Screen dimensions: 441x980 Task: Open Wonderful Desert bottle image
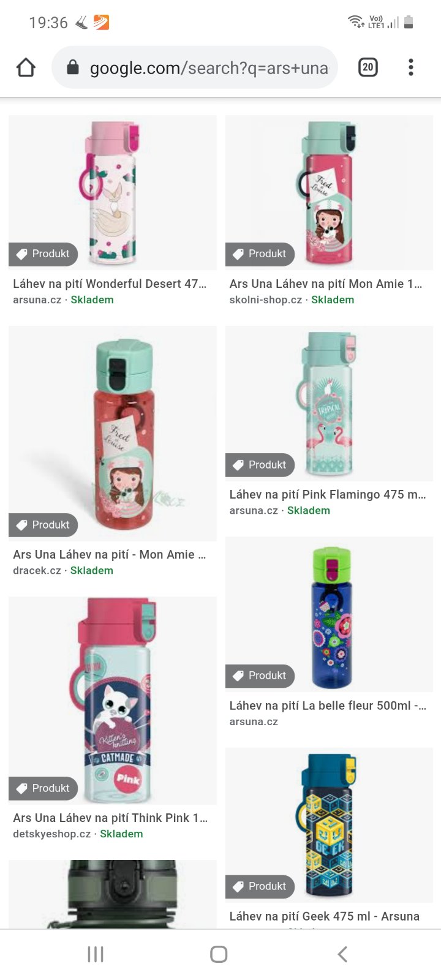pyautogui.click(x=113, y=192)
